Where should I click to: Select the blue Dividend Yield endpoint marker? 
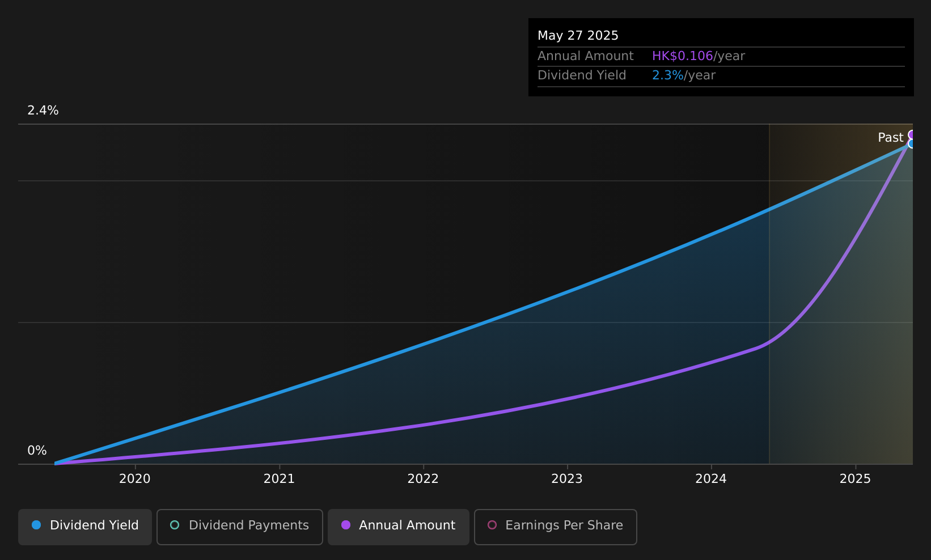pos(912,144)
